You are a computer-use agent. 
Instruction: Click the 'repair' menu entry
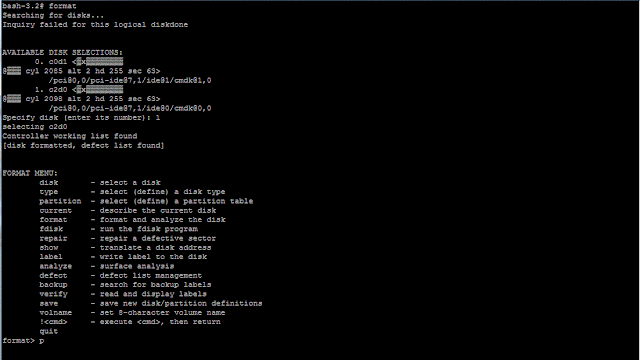pos(53,238)
